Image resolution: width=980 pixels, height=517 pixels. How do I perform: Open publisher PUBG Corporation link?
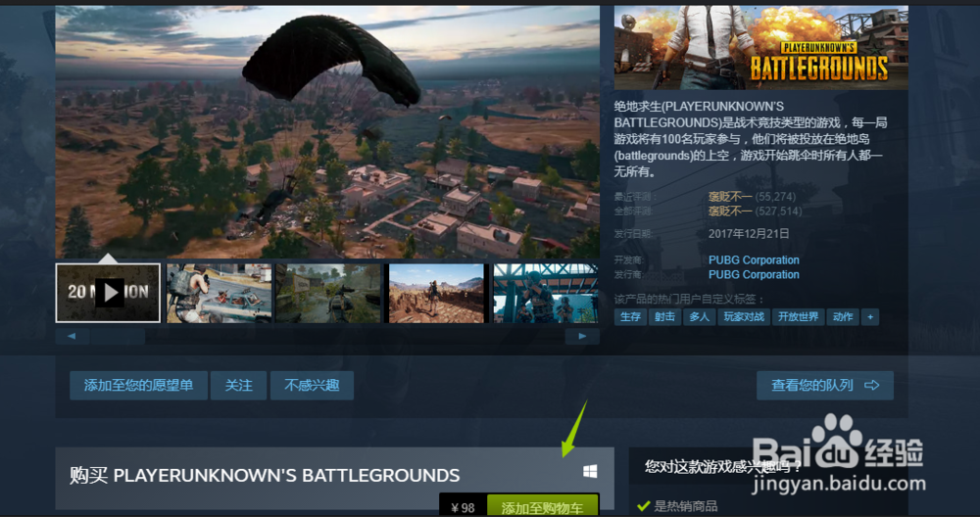[754, 274]
